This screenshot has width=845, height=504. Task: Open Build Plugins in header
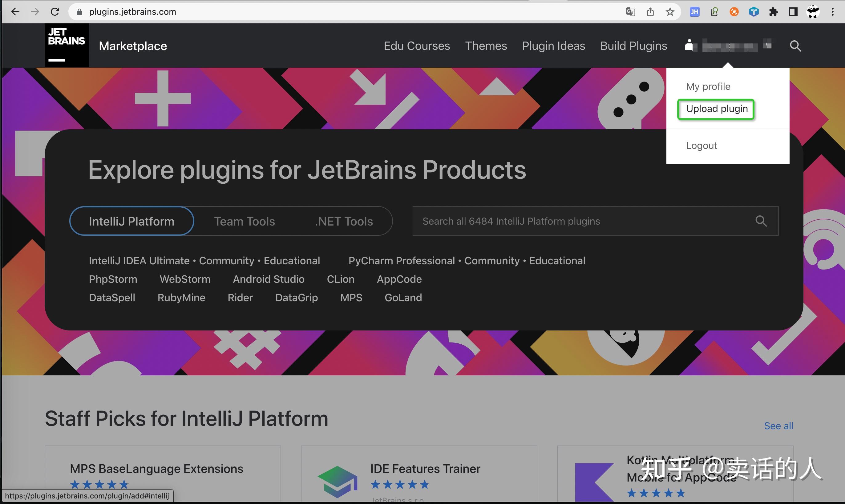tap(633, 46)
